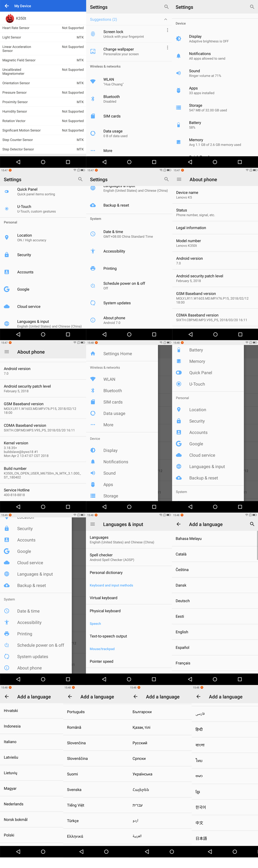258x868 pixels.
Task: Open Spell checker setting
Action: click(x=129, y=557)
